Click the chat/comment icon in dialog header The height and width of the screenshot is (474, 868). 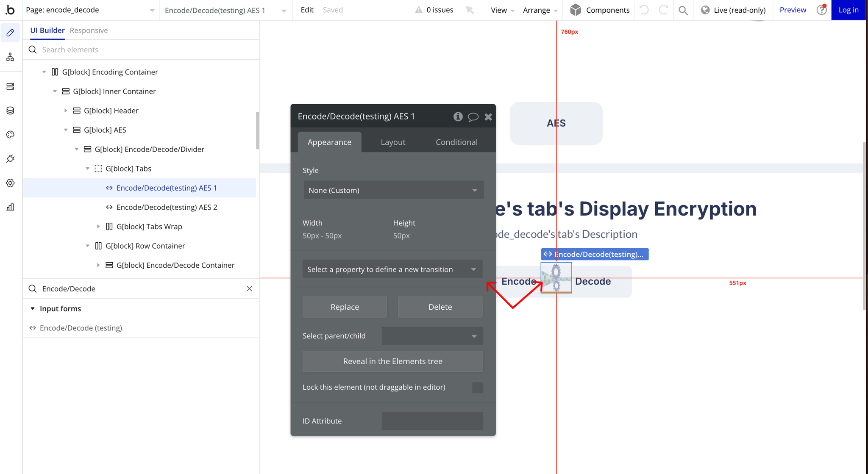pyautogui.click(x=473, y=116)
